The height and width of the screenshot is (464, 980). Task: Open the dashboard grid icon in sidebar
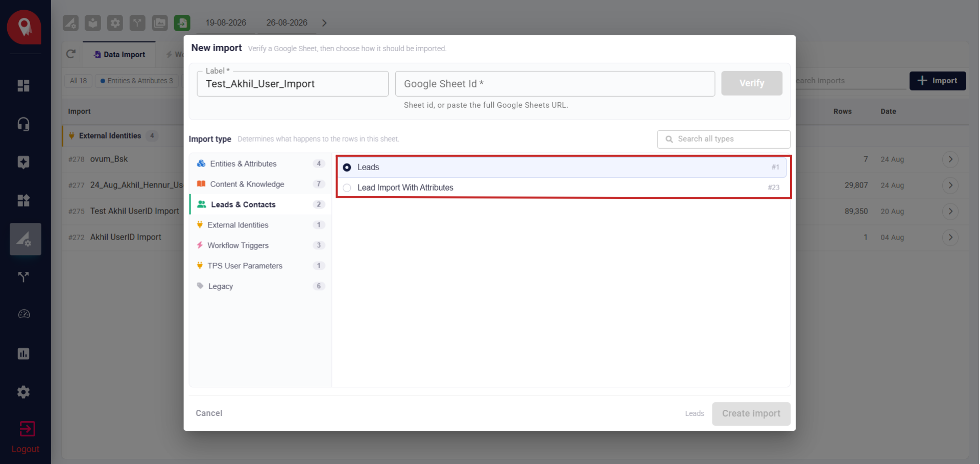coord(23,86)
